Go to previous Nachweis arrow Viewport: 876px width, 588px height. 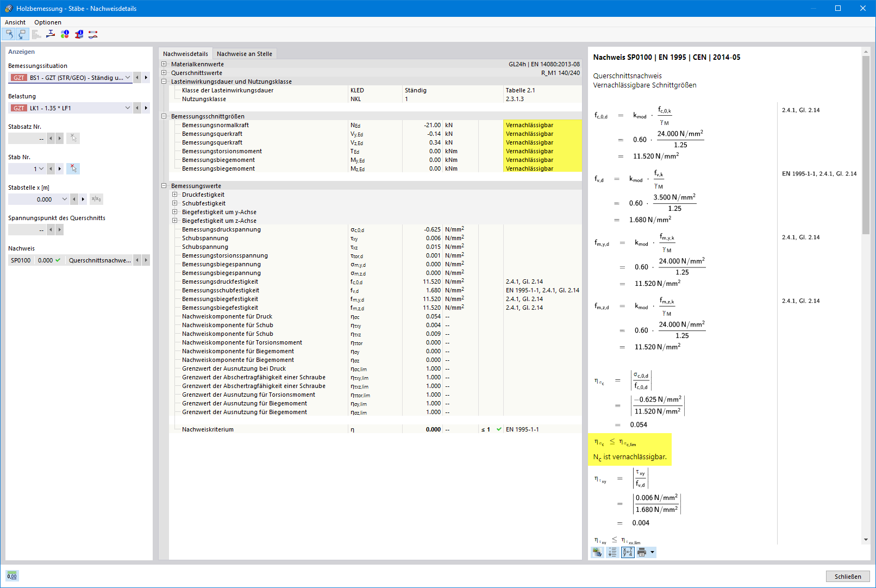[137, 260]
